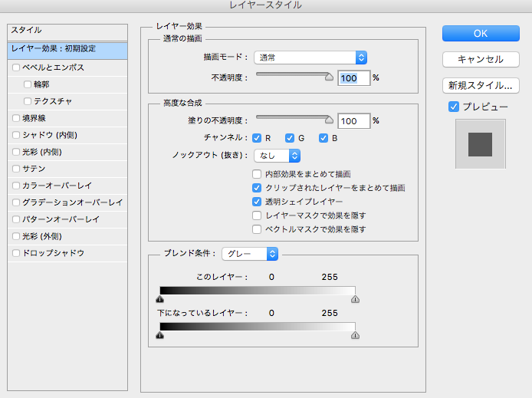Click the キャンセル button
The width and height of the screenshot is (532, 398).
pos(481,59)
